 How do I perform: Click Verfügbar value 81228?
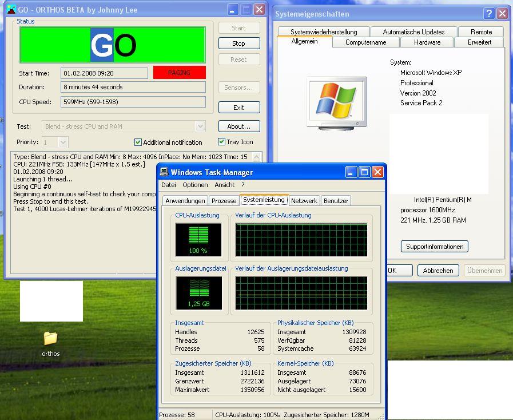(x=357, y=340)
